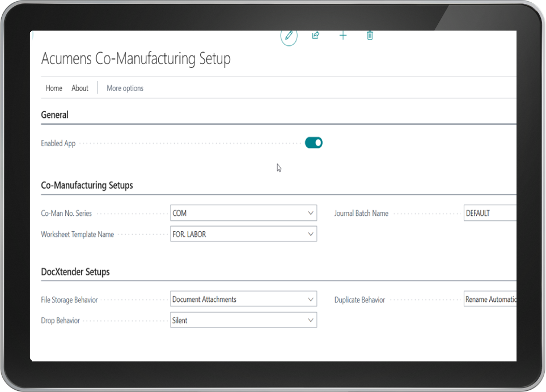Click the Duplicate Behavior label

(x=359, y=300)
